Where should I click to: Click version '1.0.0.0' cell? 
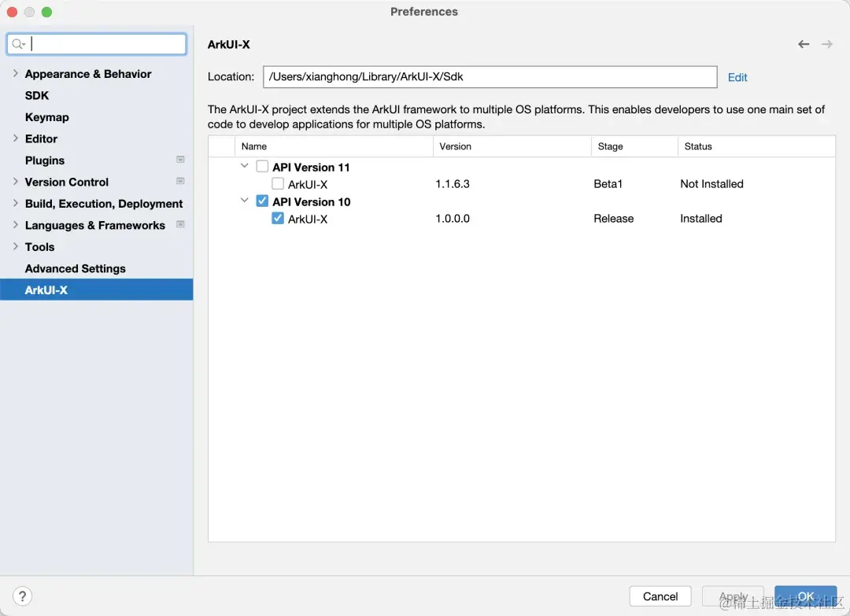click(x=453, y=219)
